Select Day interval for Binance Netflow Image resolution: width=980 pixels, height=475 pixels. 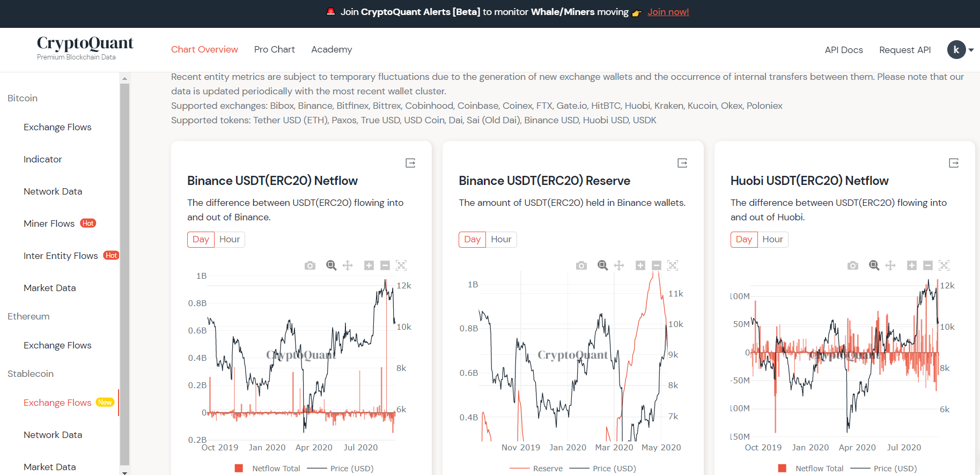pos(201,239)
